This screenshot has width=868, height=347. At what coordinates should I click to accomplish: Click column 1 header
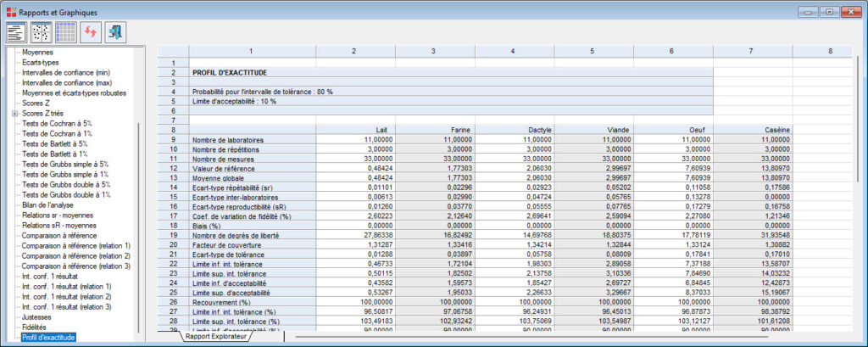click(x=252, y=51)
